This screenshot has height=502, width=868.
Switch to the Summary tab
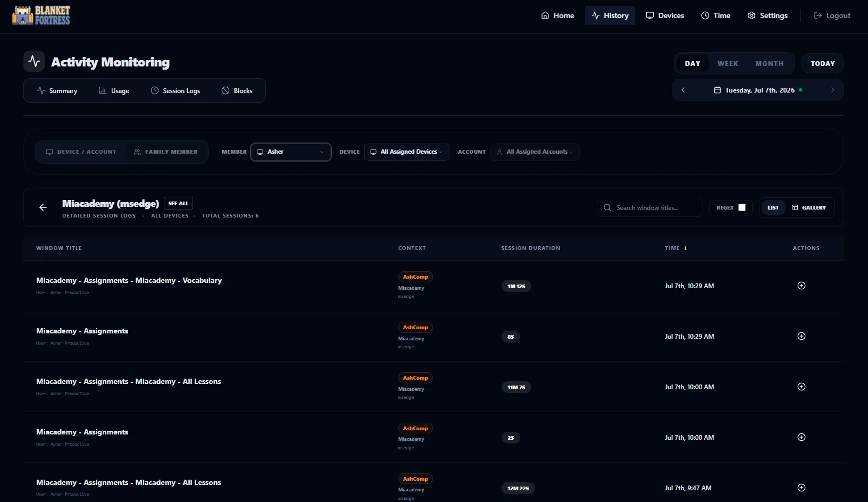57,91
